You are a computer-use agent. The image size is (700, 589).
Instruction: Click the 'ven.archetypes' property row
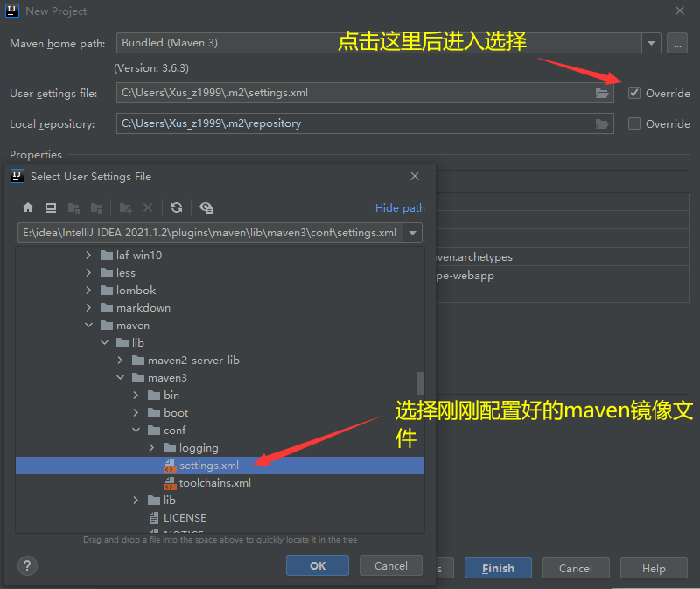pos(563,256)
